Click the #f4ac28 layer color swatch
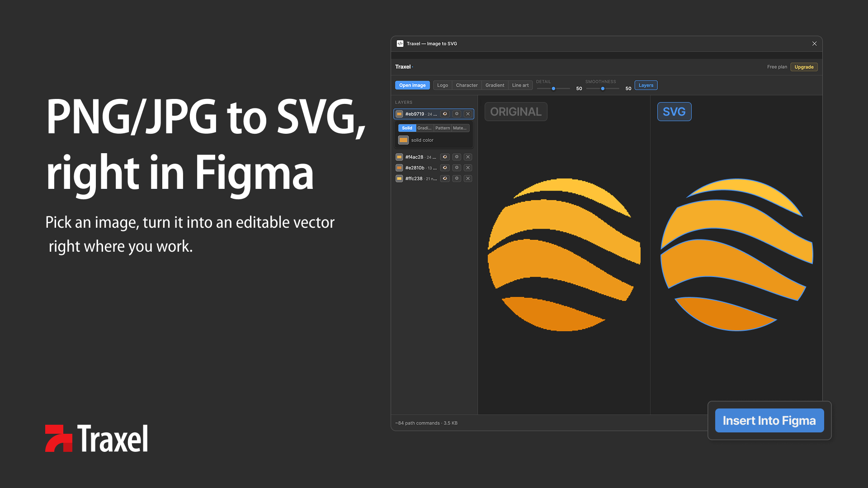This screenshot has height=488, width=868. pos(399,157)
